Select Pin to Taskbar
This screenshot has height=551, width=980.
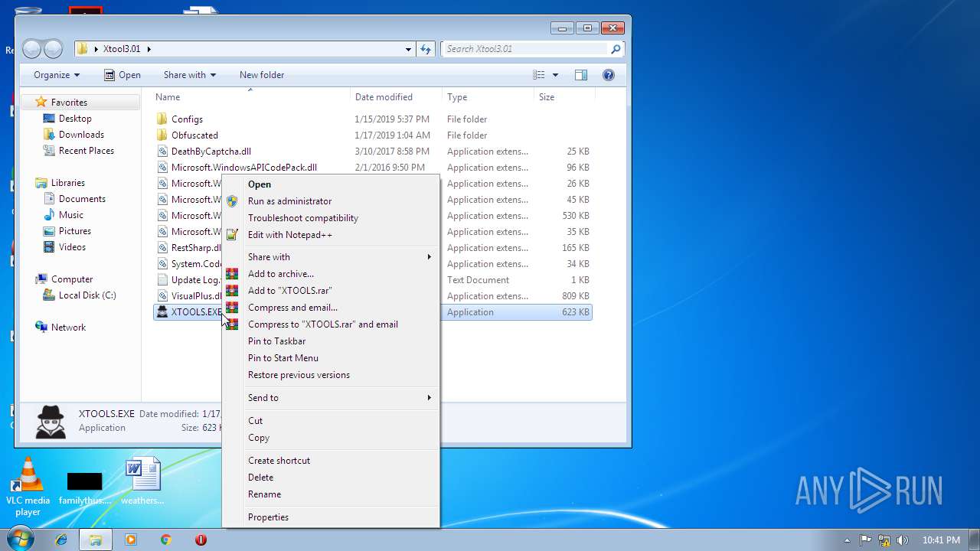click(332, 341)
